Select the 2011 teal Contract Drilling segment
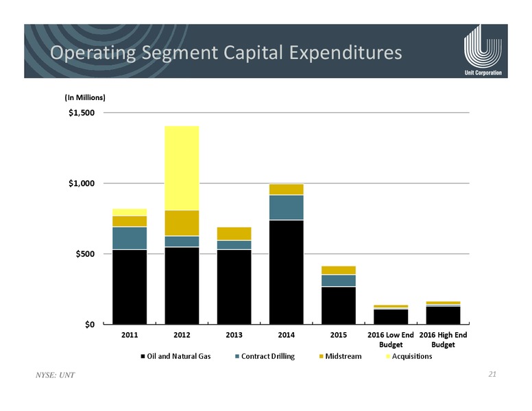This screenshot has height=411, width=532. tap(130, 238)
